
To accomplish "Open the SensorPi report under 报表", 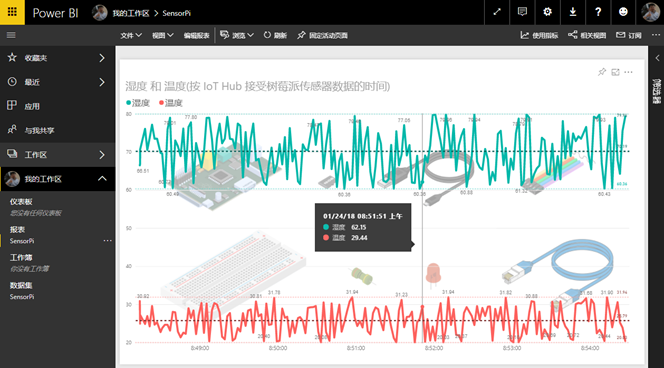I will [22, 241].
